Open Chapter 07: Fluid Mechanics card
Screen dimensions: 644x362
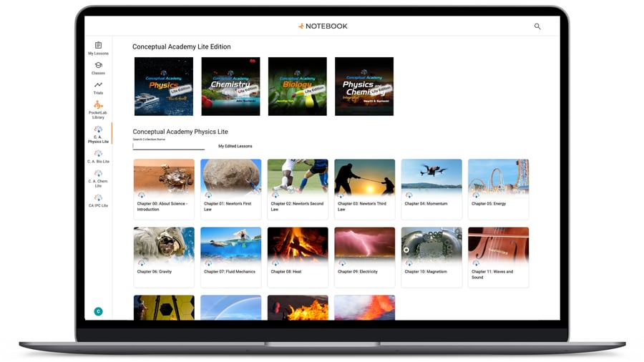click(231, 258)
